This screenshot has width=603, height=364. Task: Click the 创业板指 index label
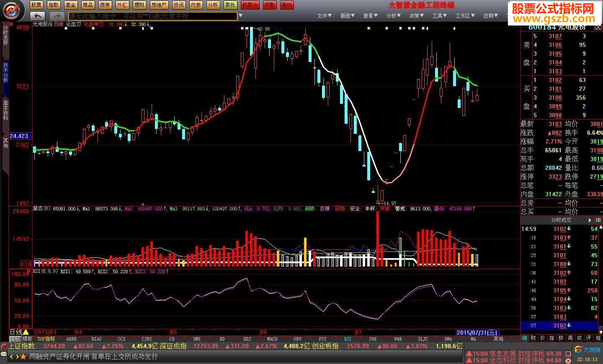325,346
